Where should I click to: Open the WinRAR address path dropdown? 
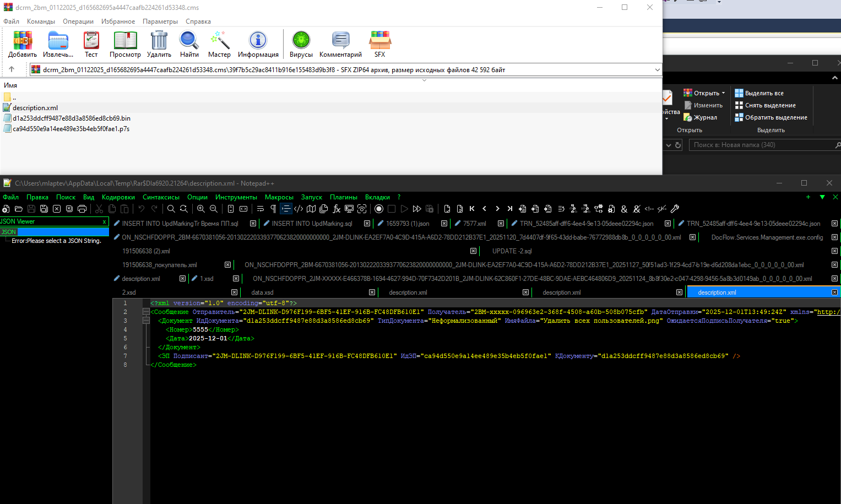(x=657, y=70)
